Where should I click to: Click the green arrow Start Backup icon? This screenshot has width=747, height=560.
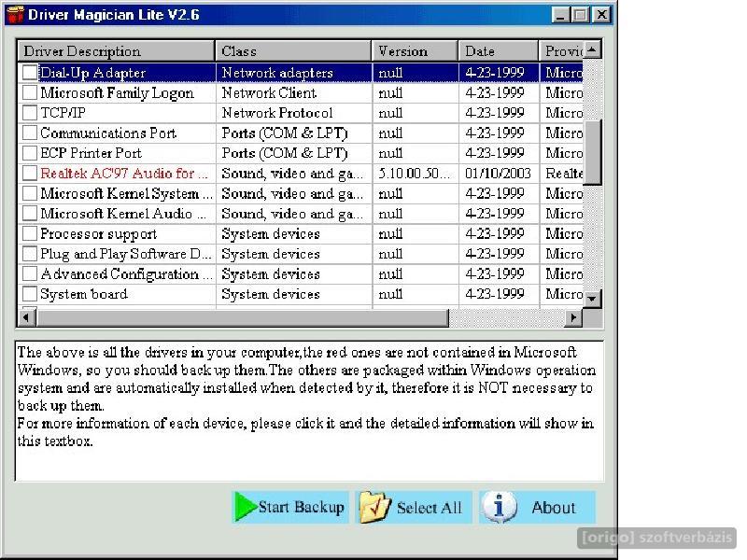[246, 507]
